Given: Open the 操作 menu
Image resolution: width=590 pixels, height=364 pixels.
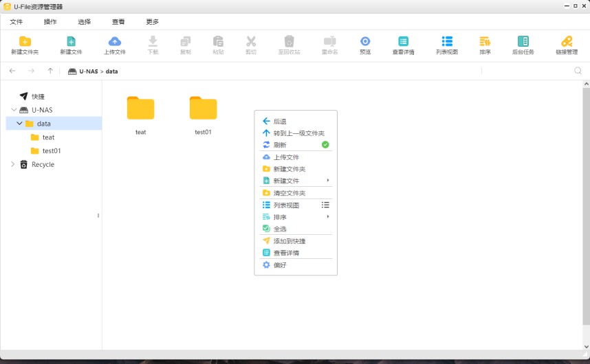Looking at the screenshot, I should click(x=50, y=22).
